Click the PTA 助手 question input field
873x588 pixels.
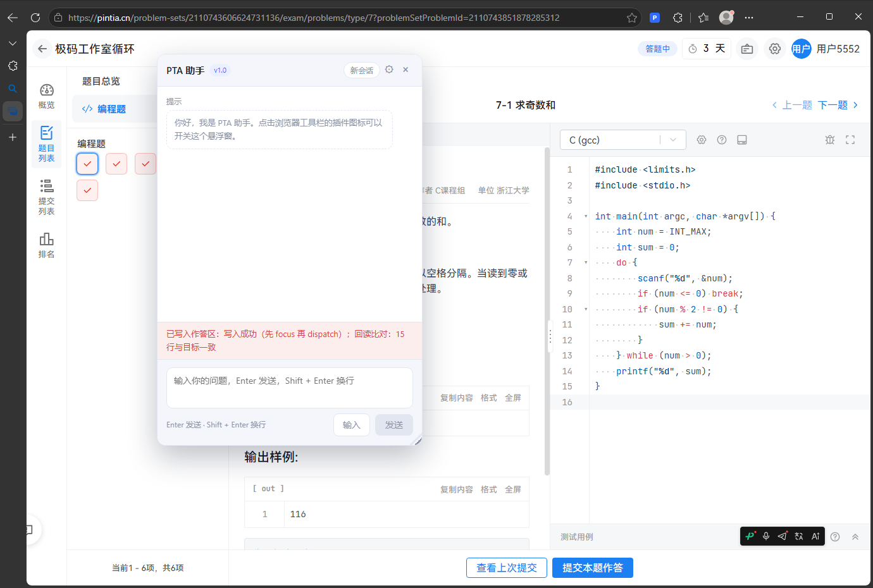pos(290,388)
